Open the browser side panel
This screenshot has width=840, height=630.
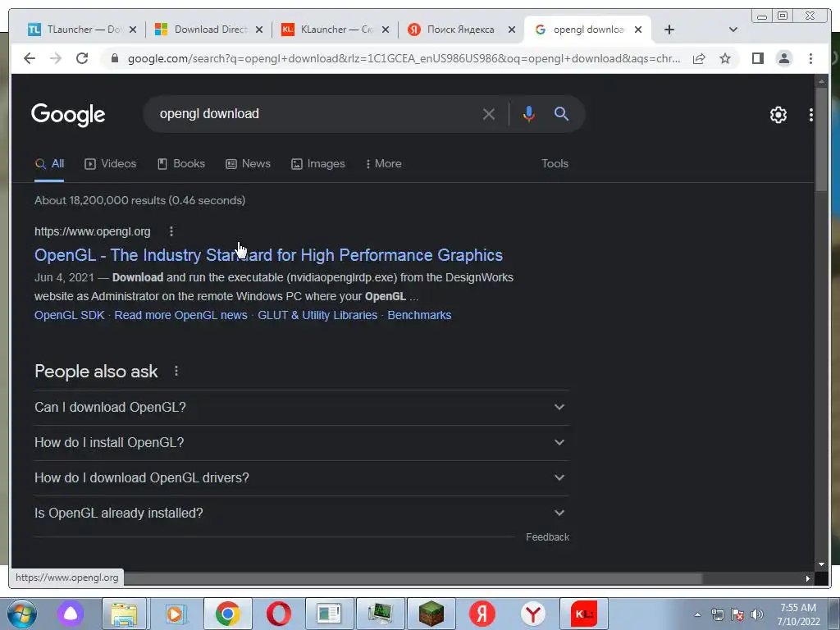[x=757, y=58]
